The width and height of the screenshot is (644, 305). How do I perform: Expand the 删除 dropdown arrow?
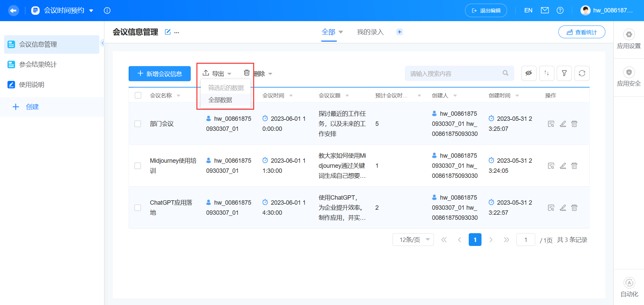[x=271, y=73]
